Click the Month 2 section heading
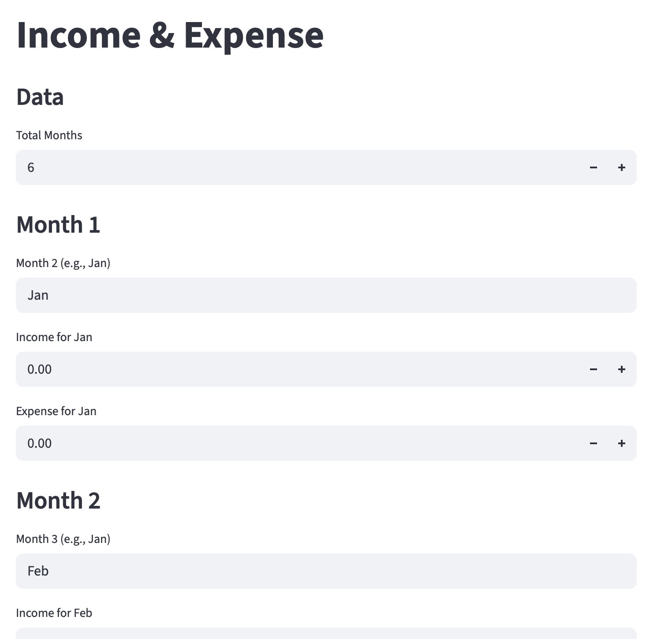This screenshot has width=672, height=639. pos(58,500)
